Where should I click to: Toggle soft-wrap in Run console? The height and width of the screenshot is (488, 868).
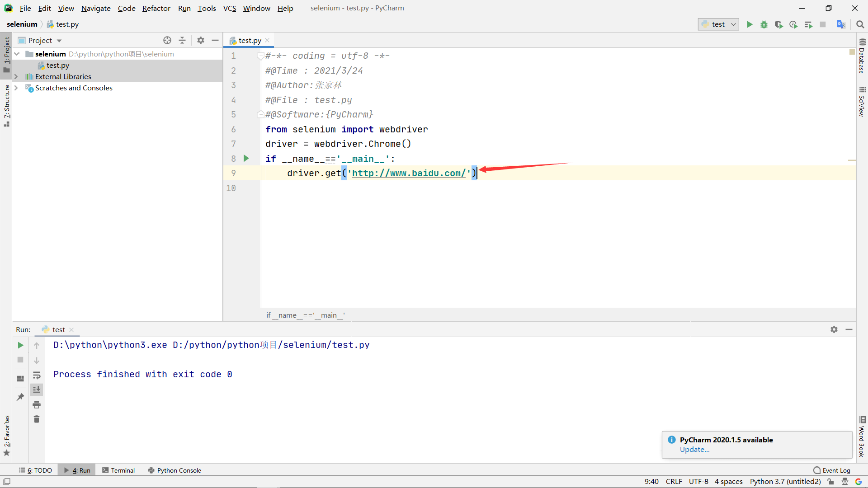pos(37,375)
